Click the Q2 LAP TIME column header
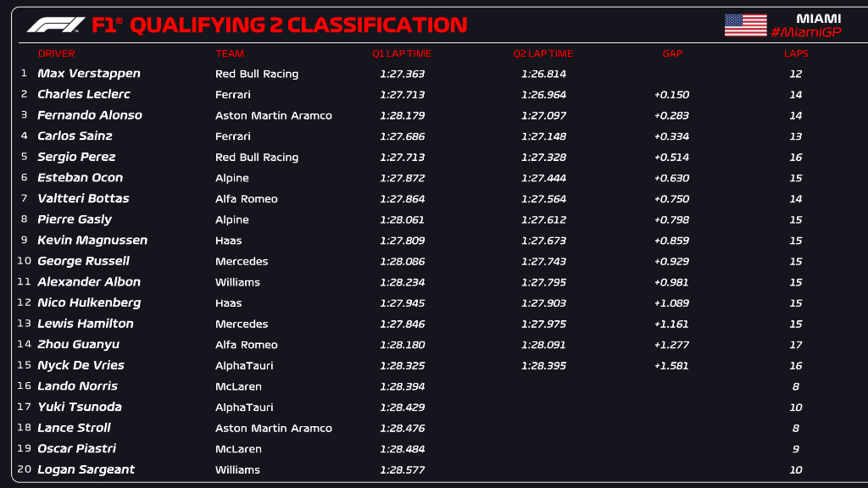868x488 pixels. click(x=543, y=53)
